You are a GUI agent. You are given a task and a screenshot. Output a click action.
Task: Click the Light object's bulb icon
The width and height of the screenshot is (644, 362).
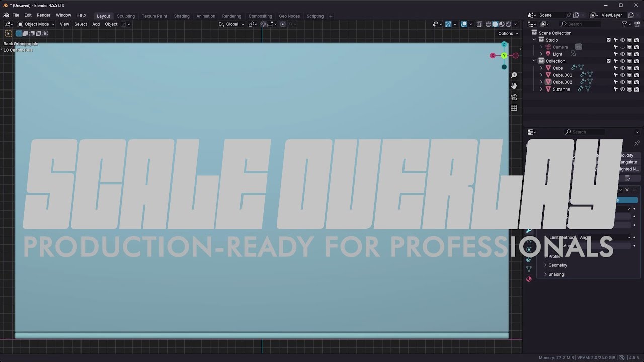[548, 54]
